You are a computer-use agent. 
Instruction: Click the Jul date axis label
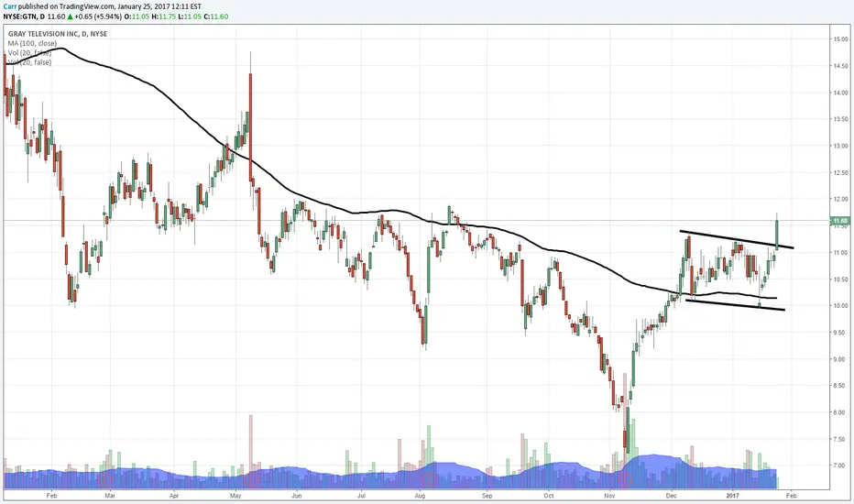(361, 496)
